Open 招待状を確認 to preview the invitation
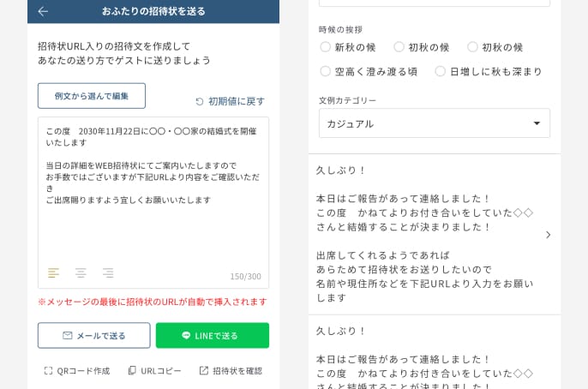588x389 pixels. [x=231, y=371]
